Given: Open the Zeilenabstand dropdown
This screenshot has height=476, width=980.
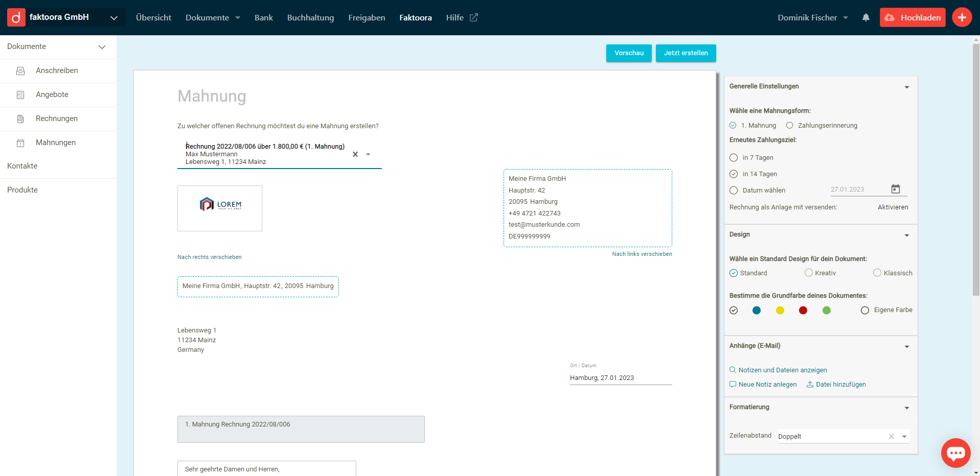Looking at the screenshot, I should pos(904,437).
